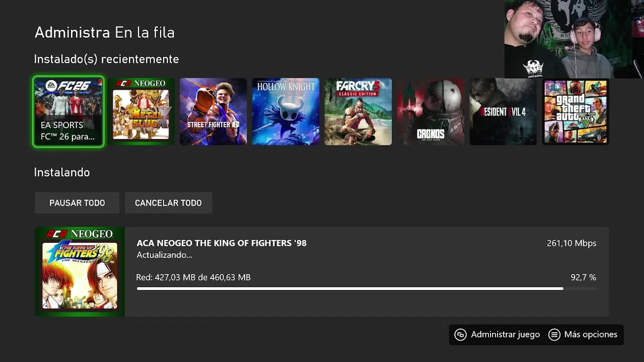
Task: Click the streamer webcam overlay
Action: coord(574,39)
